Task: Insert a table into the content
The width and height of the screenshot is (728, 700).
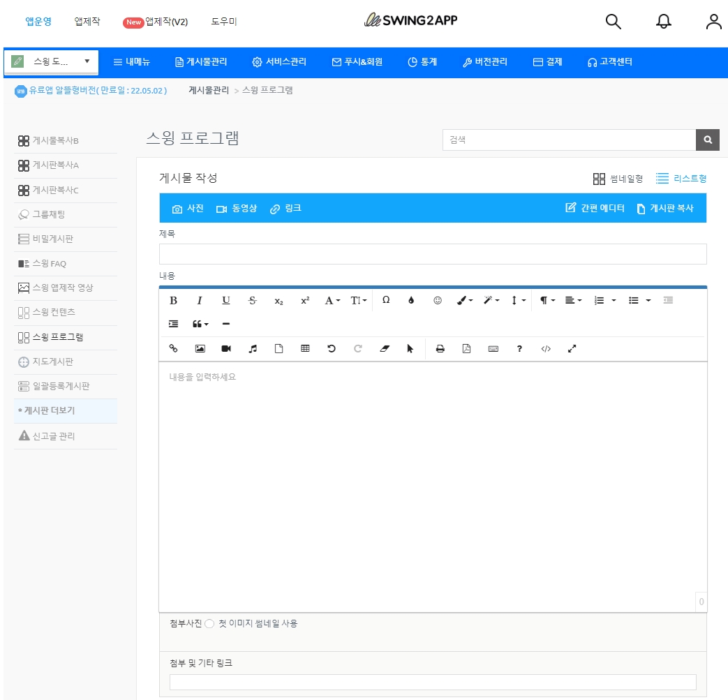Action: point(305,348)
